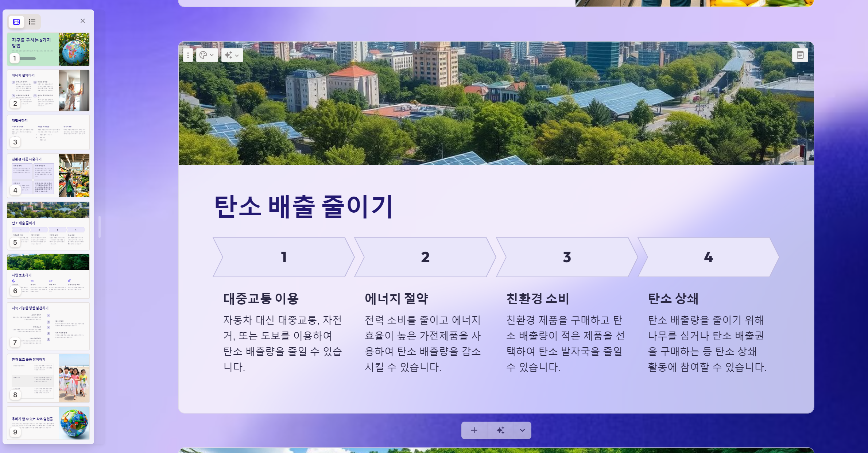The width and height of the screenshot is (868, 453).
Task: Select slide 1 thumbnail with globe
Action: [x=48, y=49]
